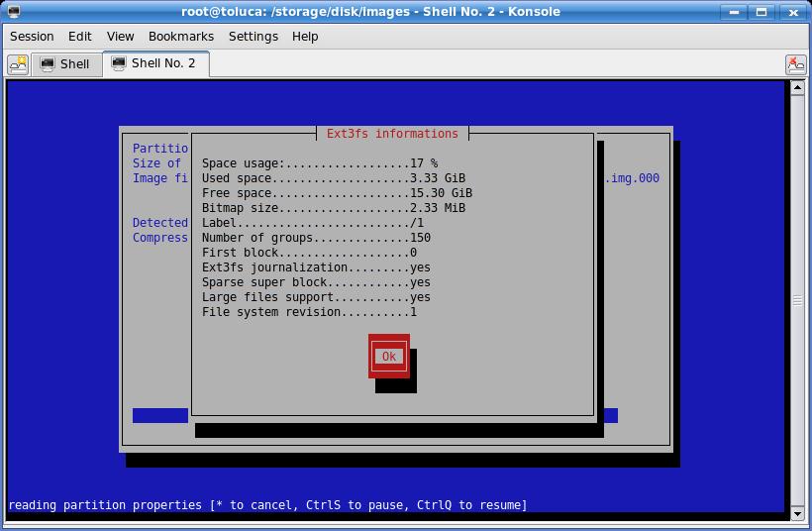
Task: Click the new session icon left of tabs
Action: [18, 64]
